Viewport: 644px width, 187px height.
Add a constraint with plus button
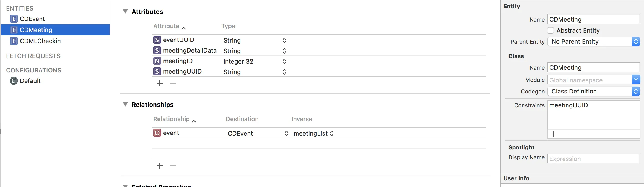[553, 134]
